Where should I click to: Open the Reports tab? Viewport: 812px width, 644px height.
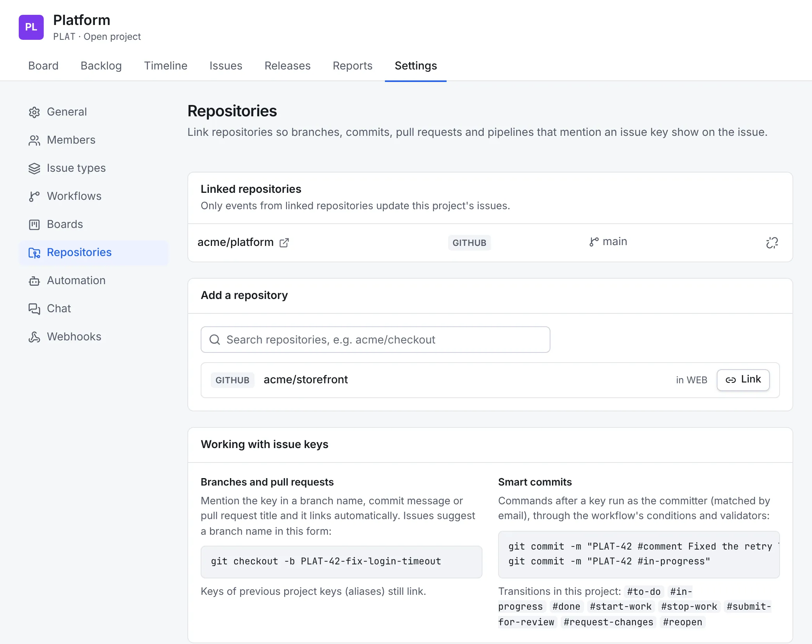point(353,66)
